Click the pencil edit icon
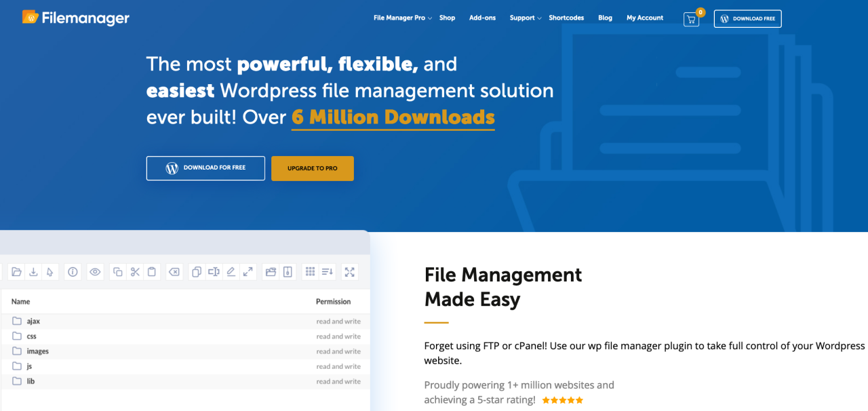Viewport: 868px width, 411px height. point(231,272)
